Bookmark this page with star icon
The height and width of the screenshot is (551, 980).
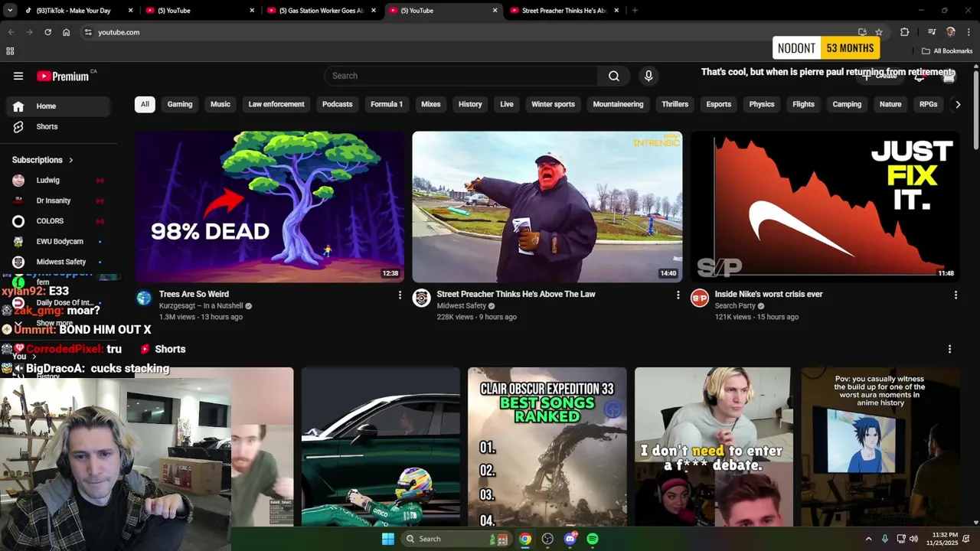879,32
